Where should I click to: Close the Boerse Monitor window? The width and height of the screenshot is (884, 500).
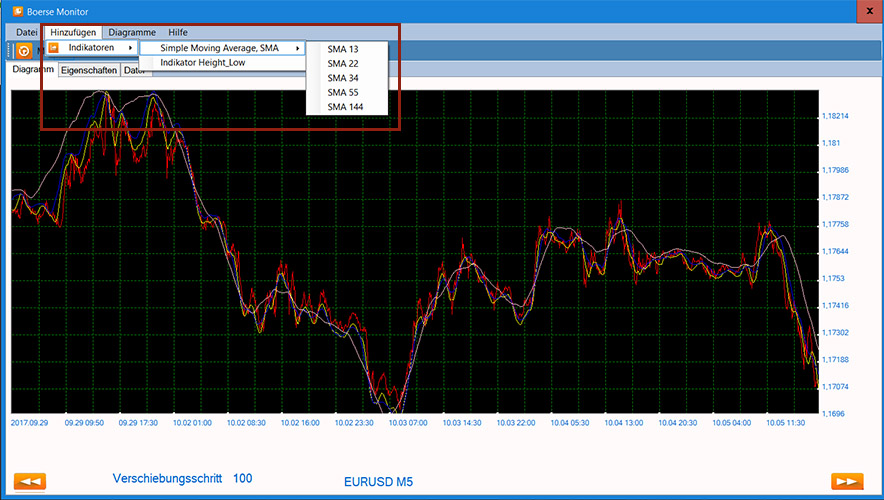(x=864, y=12)
